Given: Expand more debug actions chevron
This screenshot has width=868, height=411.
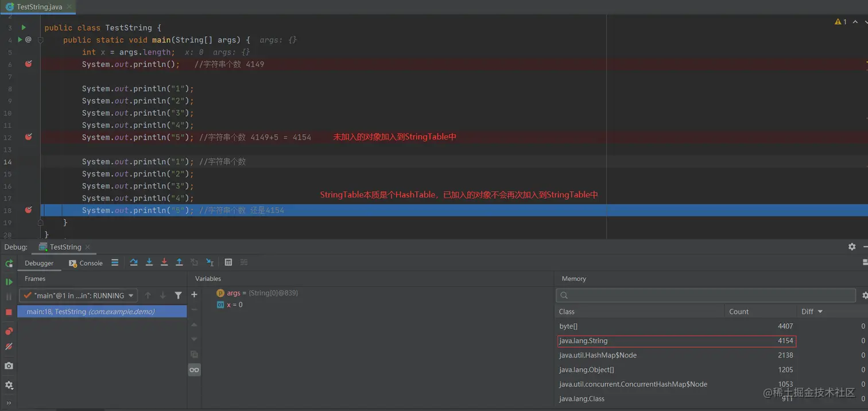Looking at the screenshot, I should (x=9, y=403).
